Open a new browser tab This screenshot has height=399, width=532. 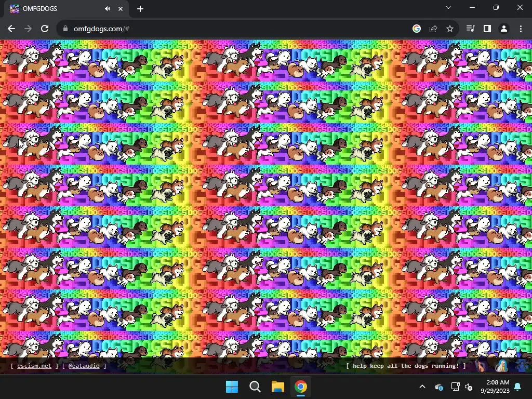click(x=140, y=9)
